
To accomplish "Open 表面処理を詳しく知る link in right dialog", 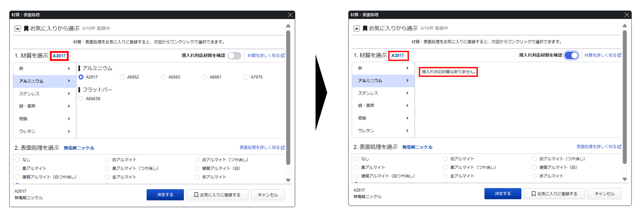I will (x=599, y=147).
